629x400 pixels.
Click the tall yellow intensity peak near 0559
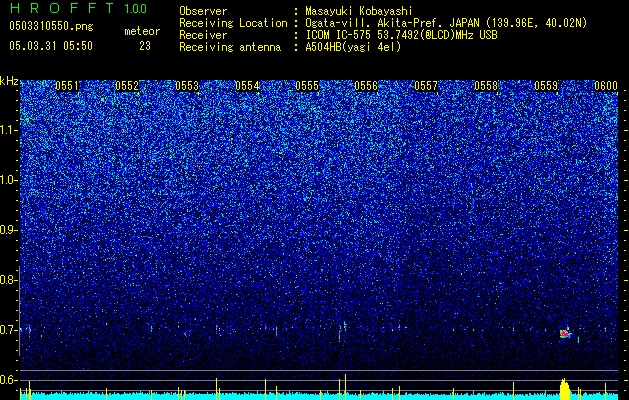click(x=564, y=389)
